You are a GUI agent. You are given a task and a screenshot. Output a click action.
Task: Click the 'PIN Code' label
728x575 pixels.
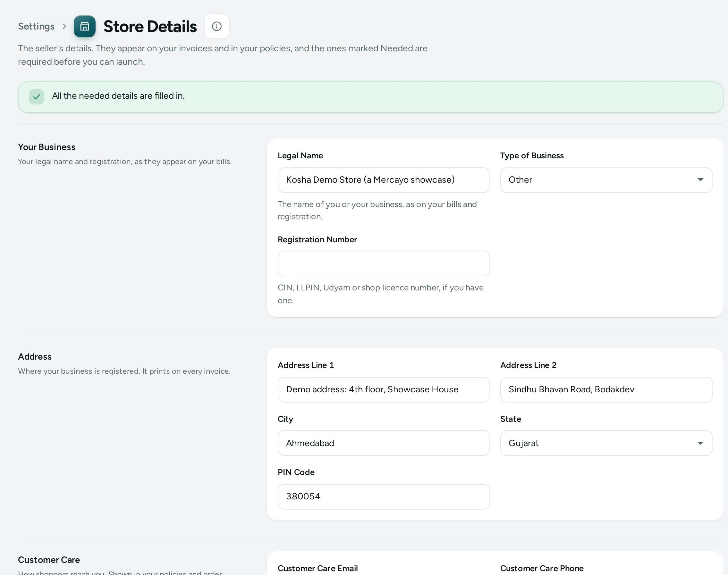(x=296, y=472)
